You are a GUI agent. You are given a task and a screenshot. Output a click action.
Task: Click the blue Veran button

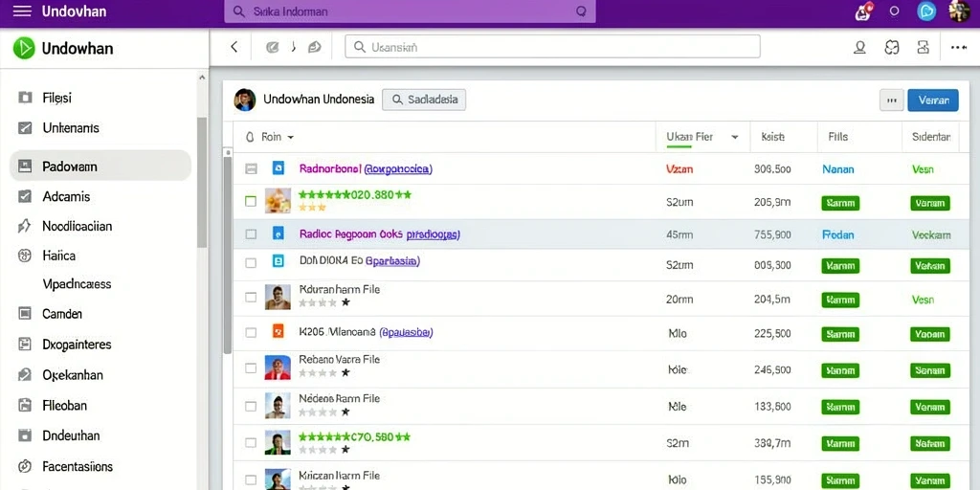coord(932,100)
